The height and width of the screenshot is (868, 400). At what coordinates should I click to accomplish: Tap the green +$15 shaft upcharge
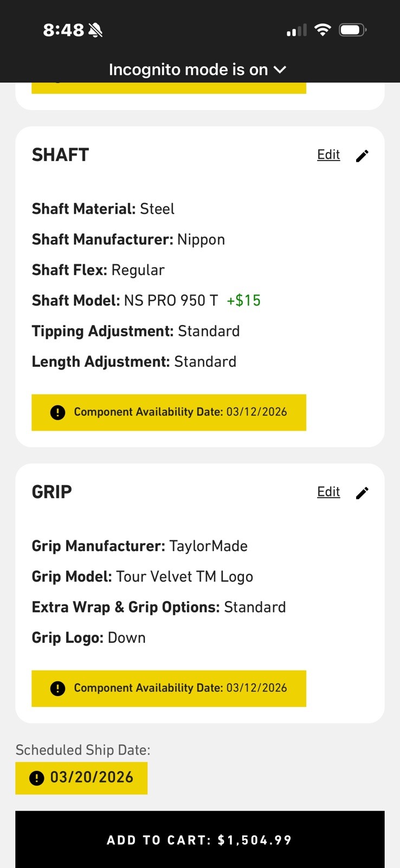[243, 301]
